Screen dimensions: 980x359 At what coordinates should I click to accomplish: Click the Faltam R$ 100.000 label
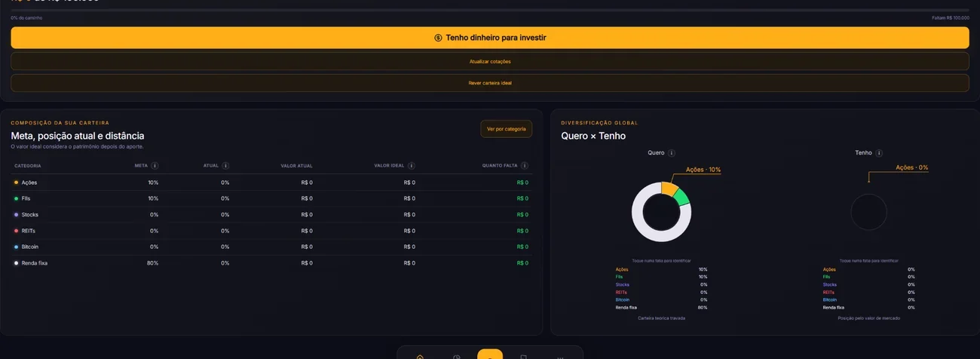pyautogui.click(x=951, y=17)
